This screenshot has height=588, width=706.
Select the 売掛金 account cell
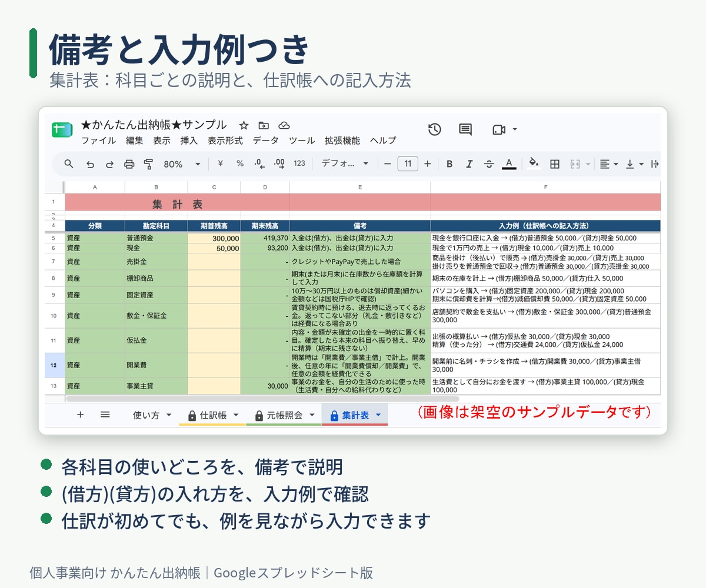click(x=156, y=262)
